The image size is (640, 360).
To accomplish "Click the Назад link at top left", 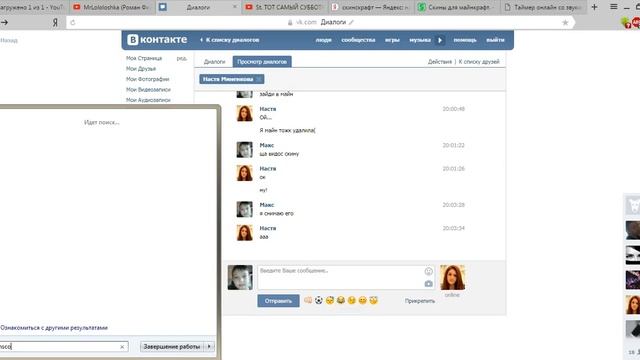I will (x=9, y=40).
